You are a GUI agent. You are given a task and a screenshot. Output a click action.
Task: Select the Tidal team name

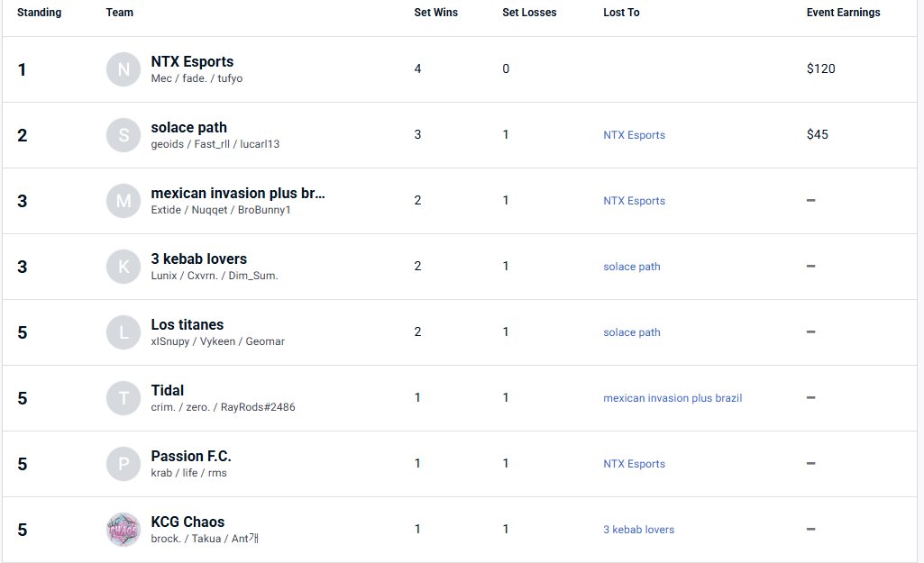tap(168, 391)
